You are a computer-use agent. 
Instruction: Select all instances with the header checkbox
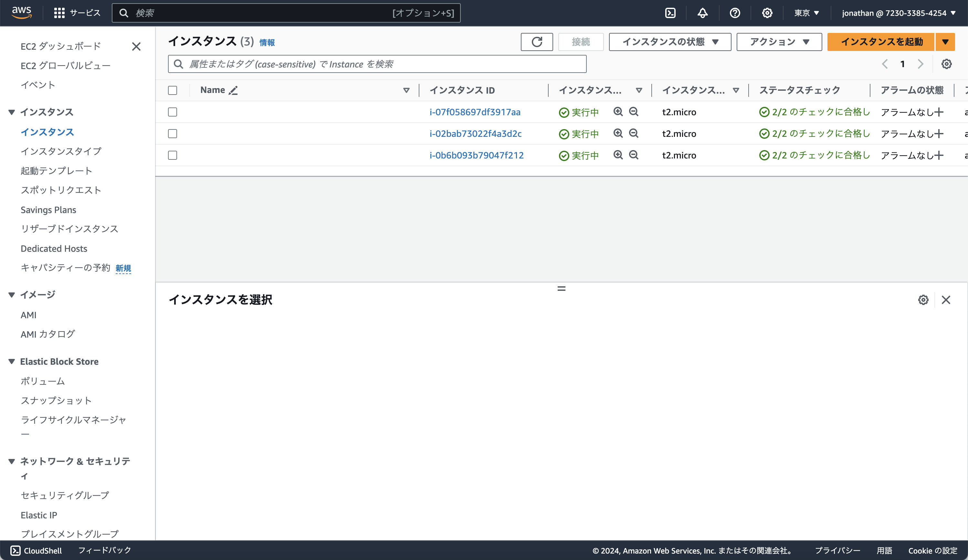(173, 90)
